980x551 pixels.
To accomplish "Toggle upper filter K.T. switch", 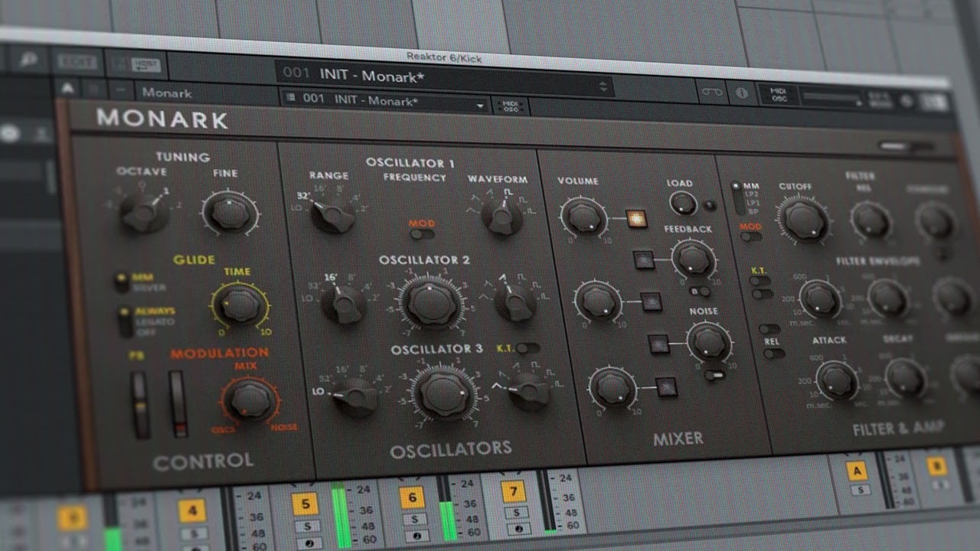I will coord(761,281).
